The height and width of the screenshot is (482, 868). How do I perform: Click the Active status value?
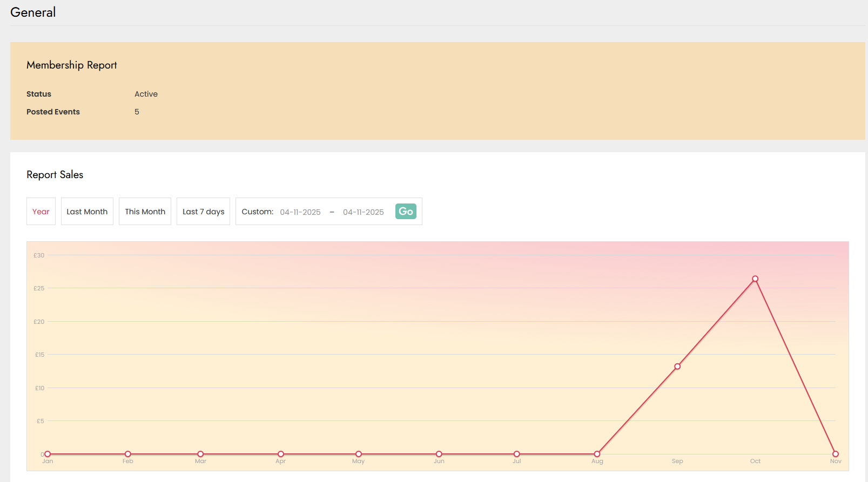coord(146,94)
